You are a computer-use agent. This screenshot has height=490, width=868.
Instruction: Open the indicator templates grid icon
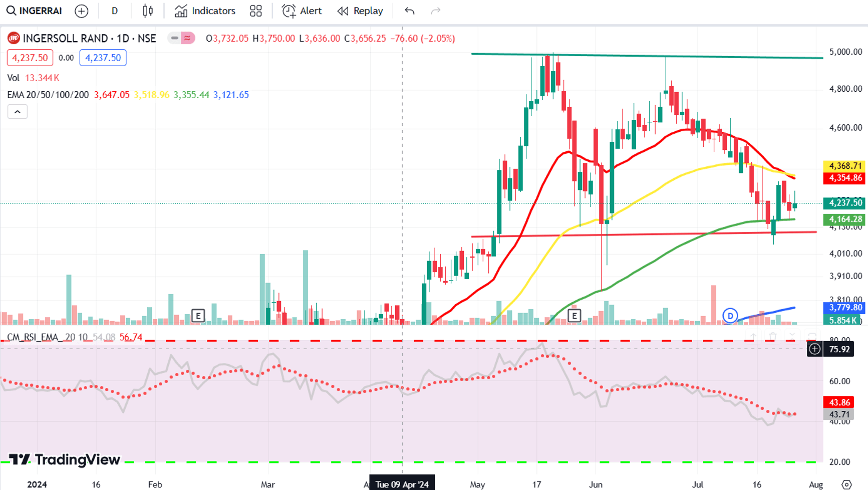[256, 11]
